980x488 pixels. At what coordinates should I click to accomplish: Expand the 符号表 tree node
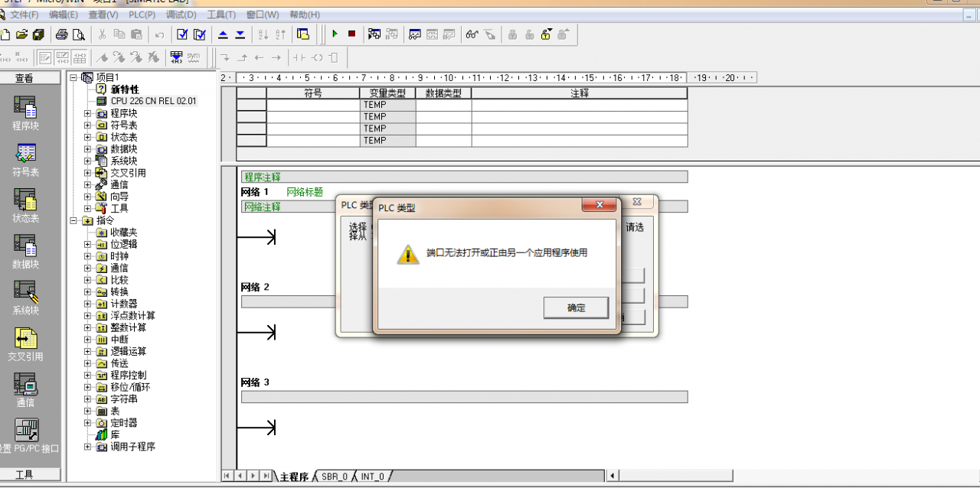tap(87, 125)
